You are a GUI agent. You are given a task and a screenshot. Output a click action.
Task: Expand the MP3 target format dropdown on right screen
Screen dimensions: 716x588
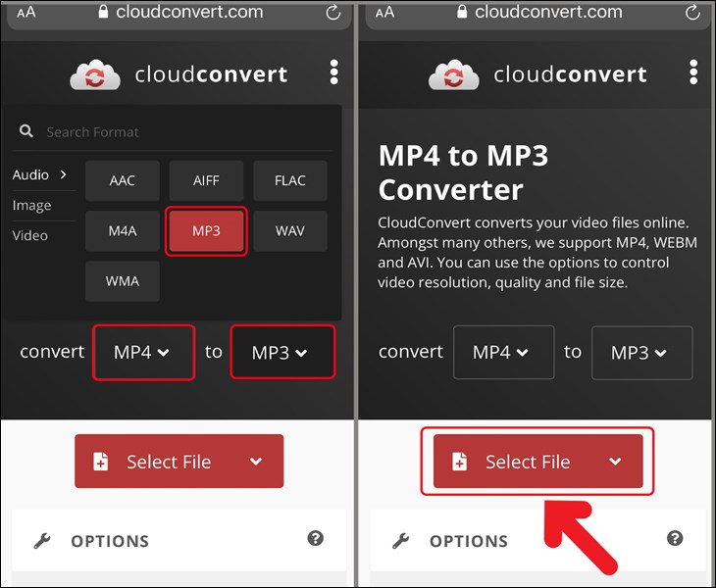641,353
